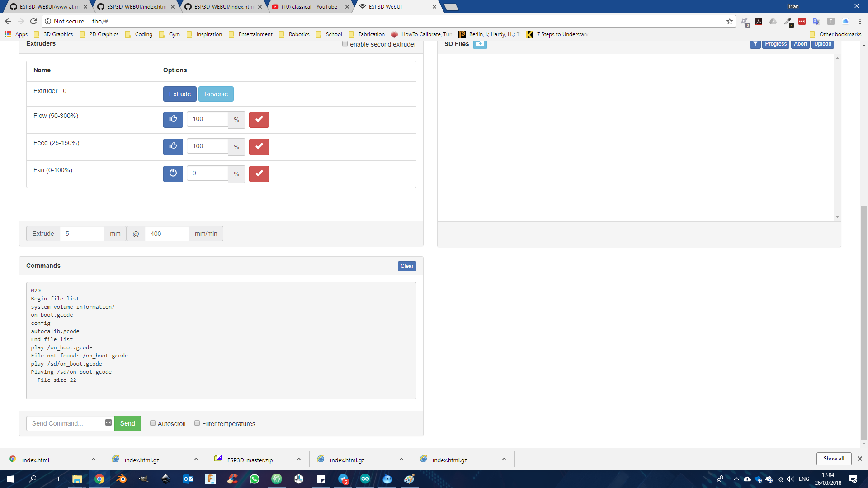
Task: Clear the Commands output
Action: coord(406,266)
